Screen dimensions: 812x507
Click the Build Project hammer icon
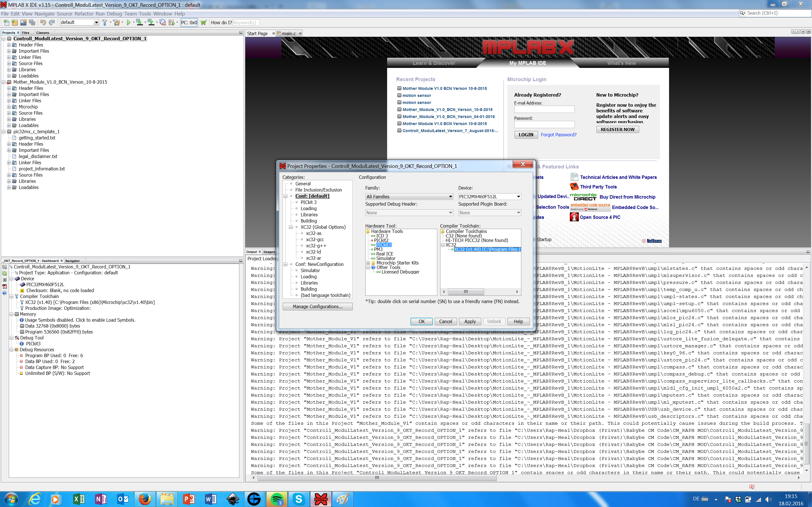pyautogui.click(x=105, y=23)
